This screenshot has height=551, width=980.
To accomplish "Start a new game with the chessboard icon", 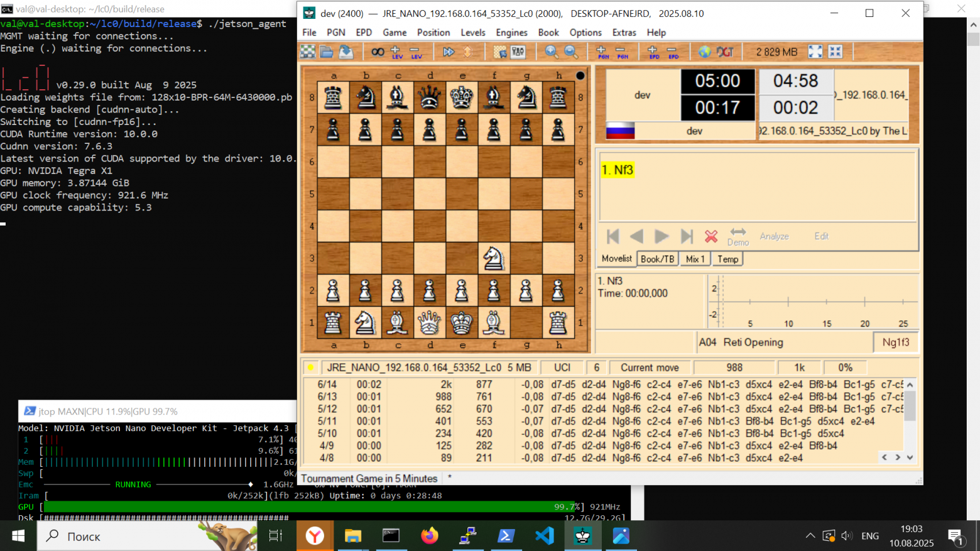I will (307, 52).
